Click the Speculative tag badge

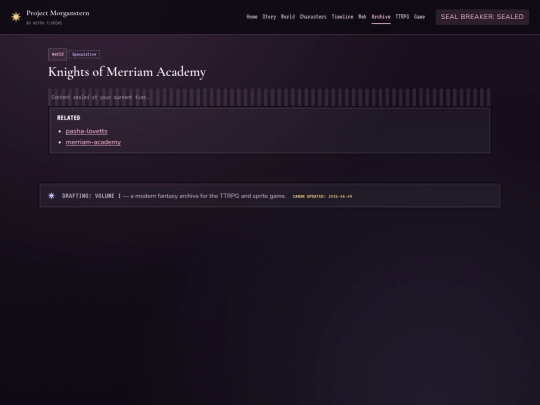[x=84, y=54]
